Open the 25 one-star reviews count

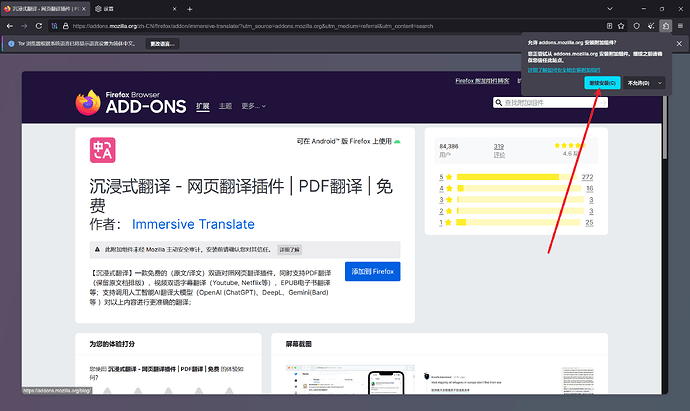[589, 222]
